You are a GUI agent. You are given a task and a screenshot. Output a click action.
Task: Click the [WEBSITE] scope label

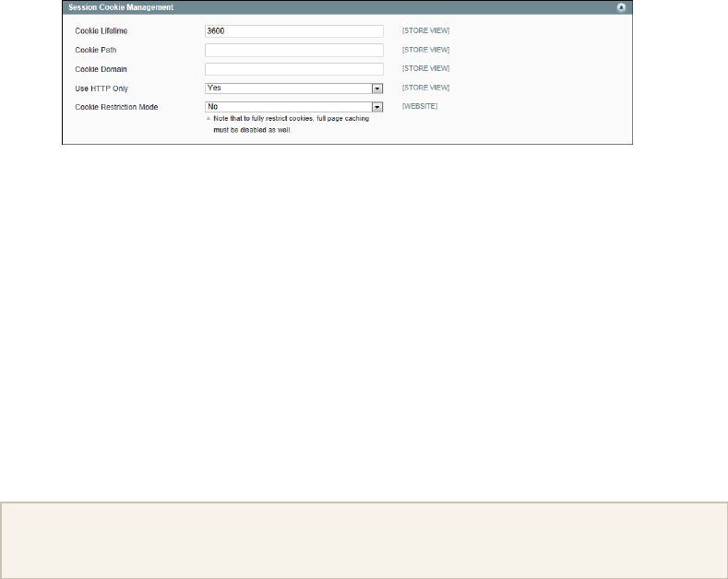point(420,106)
